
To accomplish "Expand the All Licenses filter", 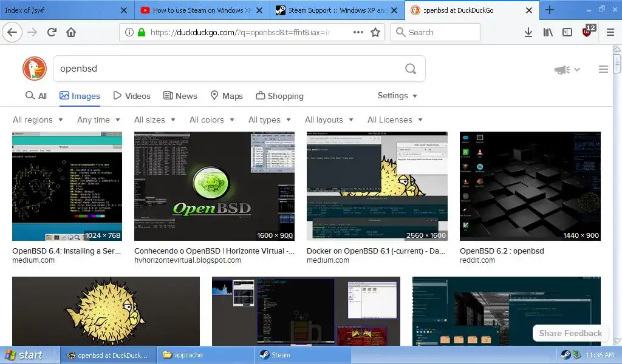I will click(x=395, y=120).
